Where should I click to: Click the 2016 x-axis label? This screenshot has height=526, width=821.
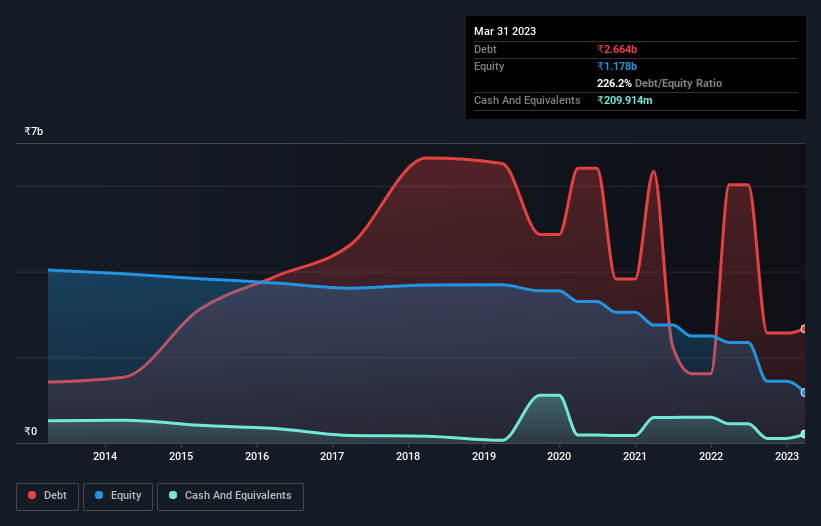point(257,456)
